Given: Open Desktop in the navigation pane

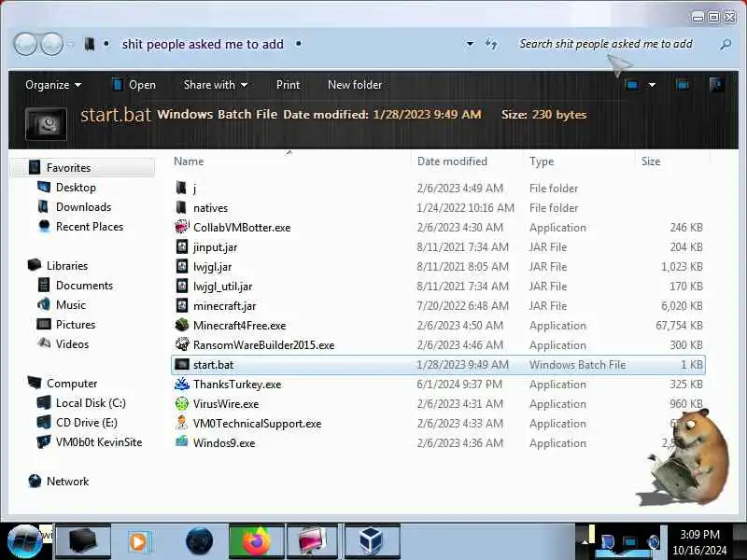Looking at the screenshot, I should [76, 188].
